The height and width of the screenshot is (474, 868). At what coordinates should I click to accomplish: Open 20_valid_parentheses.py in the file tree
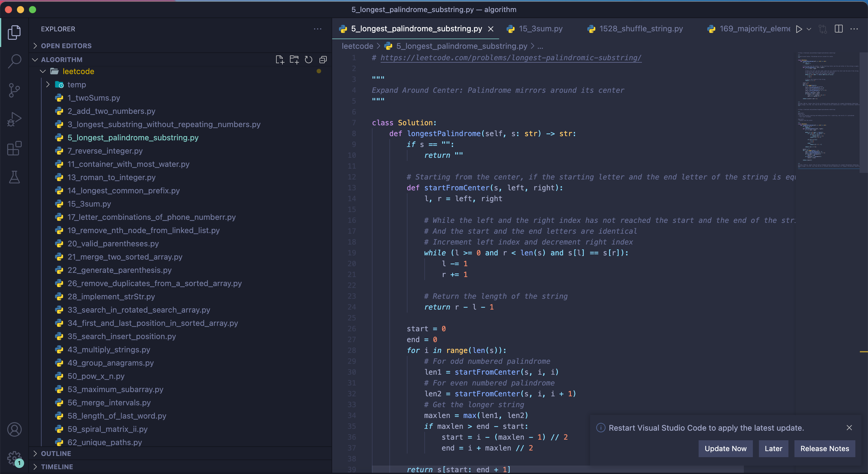[x=113, y=243]
